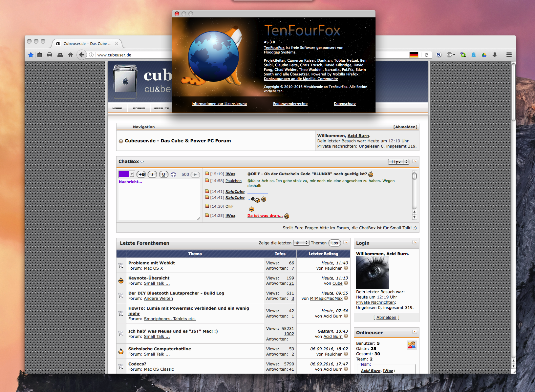Open the bookmarks list toolbar icon
The width and height of the screenshot is (535, 392).
click(x=40, y=55)
